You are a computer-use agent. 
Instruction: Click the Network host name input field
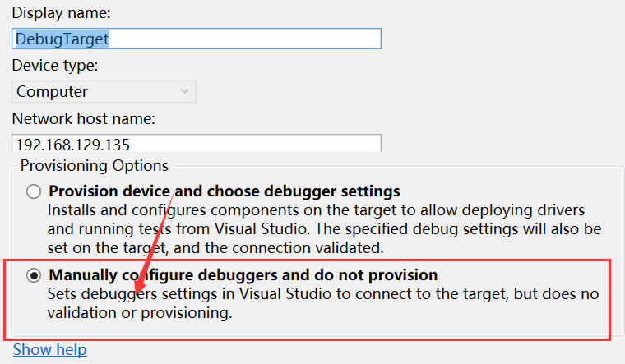pos(197,143)
